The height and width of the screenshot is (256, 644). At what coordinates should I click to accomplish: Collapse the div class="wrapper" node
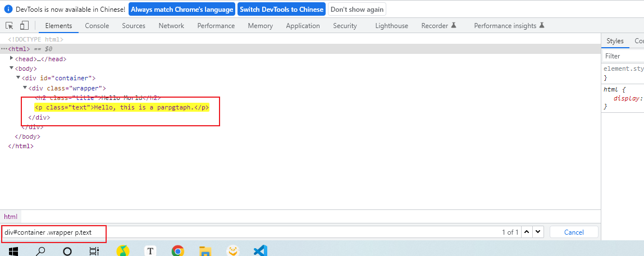25,88
